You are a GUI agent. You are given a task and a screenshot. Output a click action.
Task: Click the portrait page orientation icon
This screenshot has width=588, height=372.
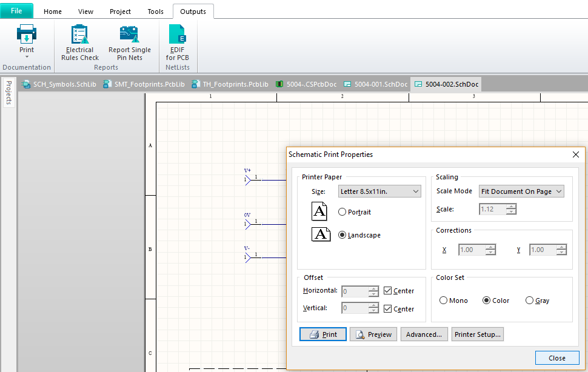(319, 212)
